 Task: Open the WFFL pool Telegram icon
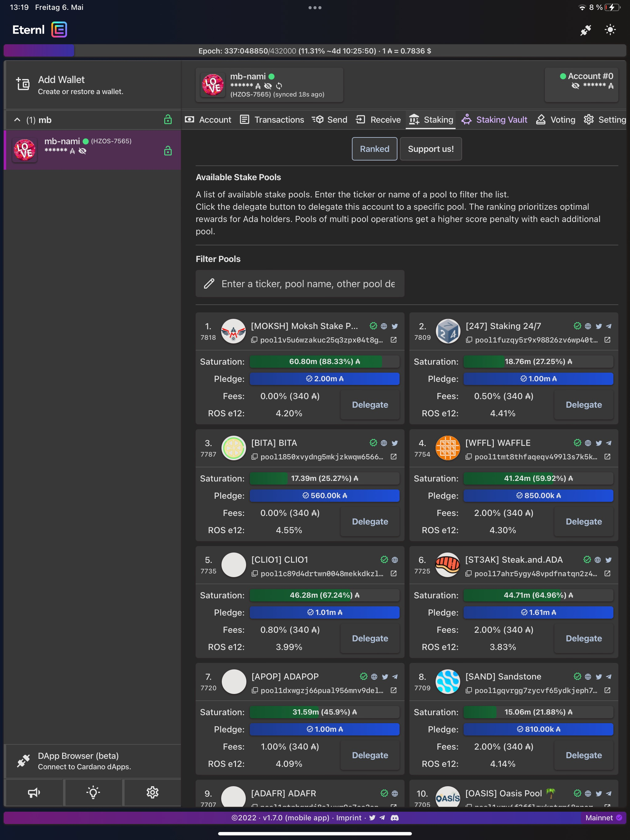(609, 443)
